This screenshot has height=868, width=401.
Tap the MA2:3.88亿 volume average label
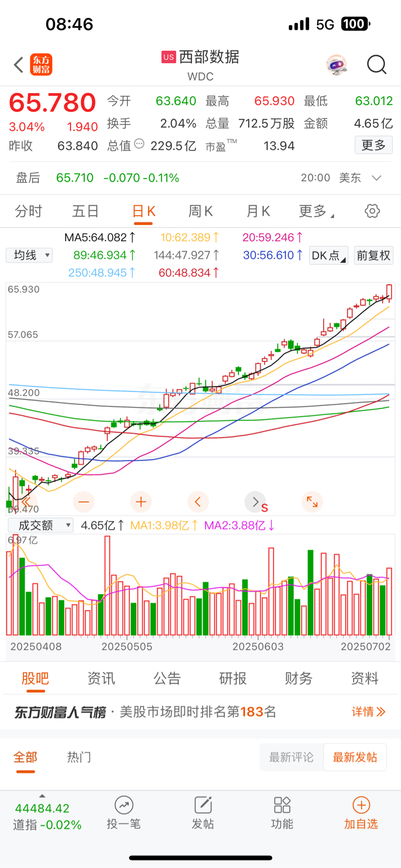point(240,525)
